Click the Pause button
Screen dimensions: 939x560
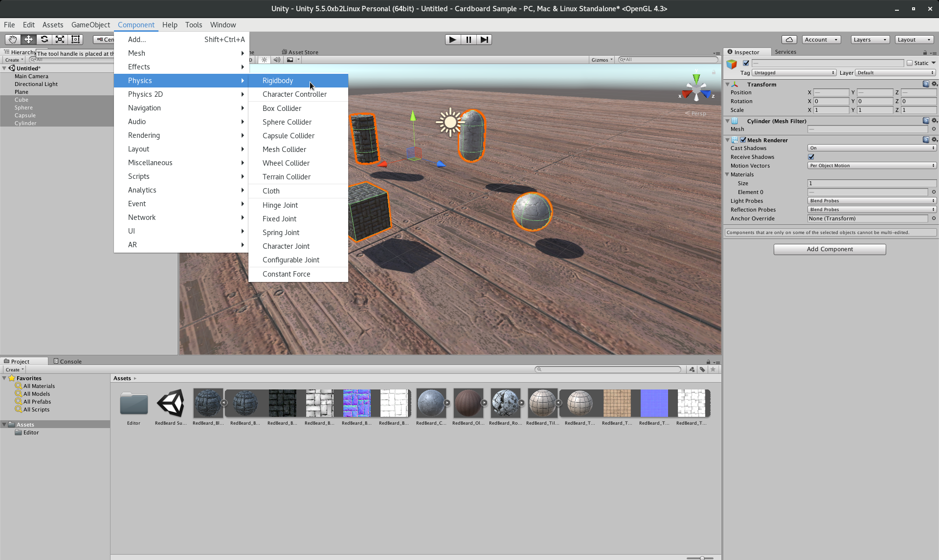[468, 40]
